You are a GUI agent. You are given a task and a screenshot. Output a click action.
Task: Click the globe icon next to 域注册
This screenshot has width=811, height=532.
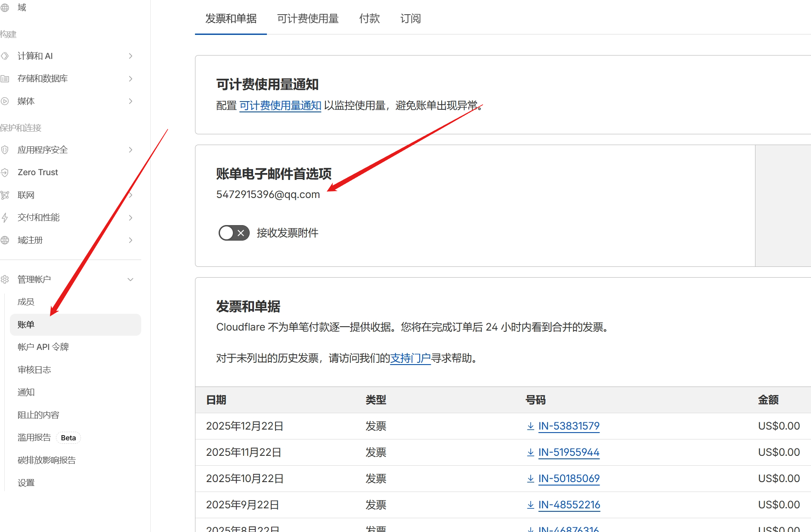5,240
